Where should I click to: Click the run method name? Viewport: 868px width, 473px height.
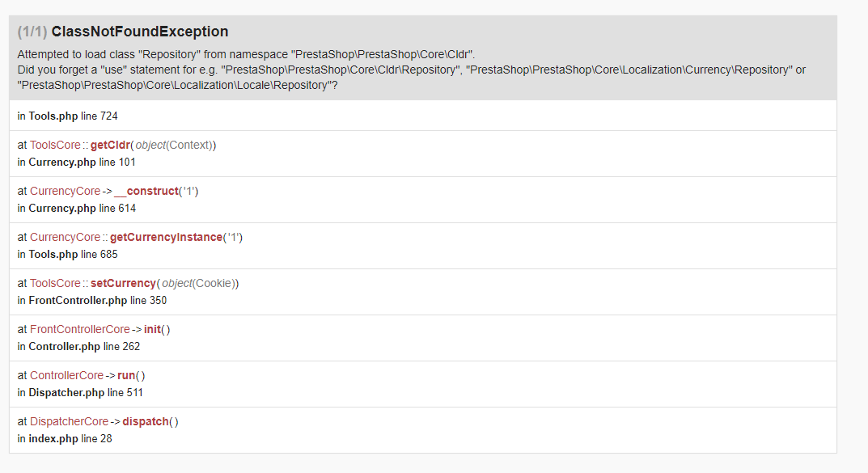click(127, 375)
